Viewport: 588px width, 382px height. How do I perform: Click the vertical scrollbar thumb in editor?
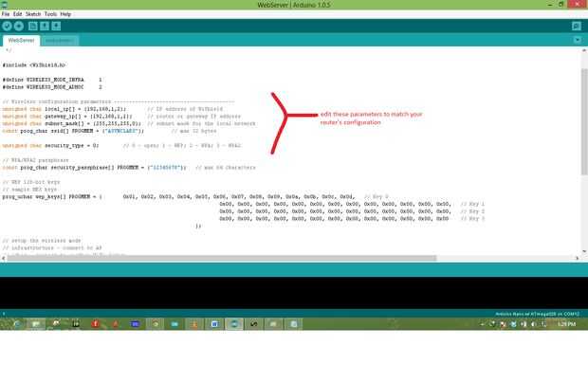point(584,120)
